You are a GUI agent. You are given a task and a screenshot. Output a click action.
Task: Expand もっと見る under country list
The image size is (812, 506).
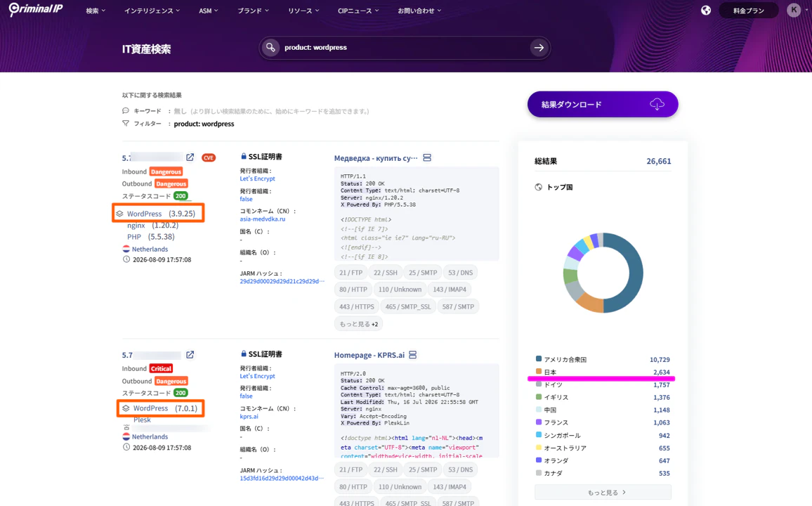603,493
